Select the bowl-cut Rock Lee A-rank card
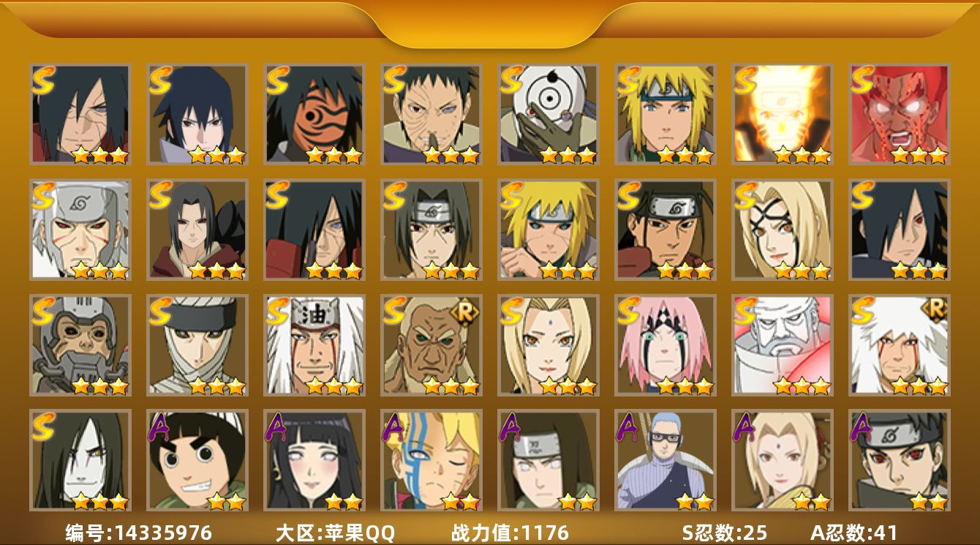The height and width of the screenshot is (545, 980). tap(197, 460)
